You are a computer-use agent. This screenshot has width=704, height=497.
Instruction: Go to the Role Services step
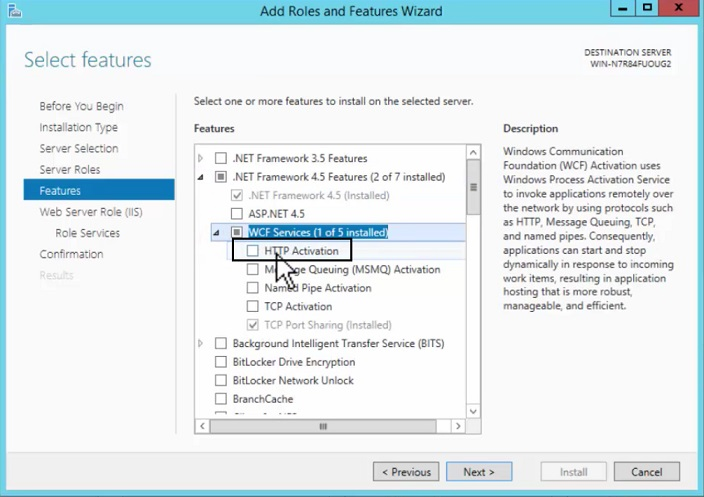pos(88,233)
